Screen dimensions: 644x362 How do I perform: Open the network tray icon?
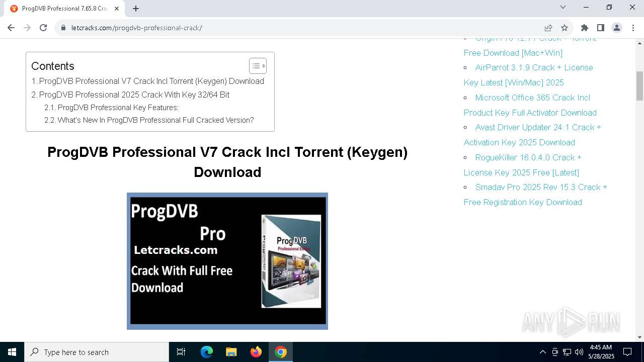[567, 352]
